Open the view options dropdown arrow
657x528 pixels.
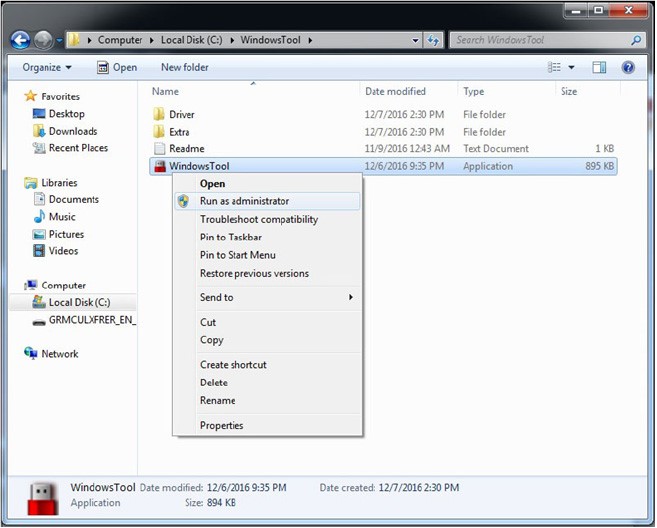(571, 67)
